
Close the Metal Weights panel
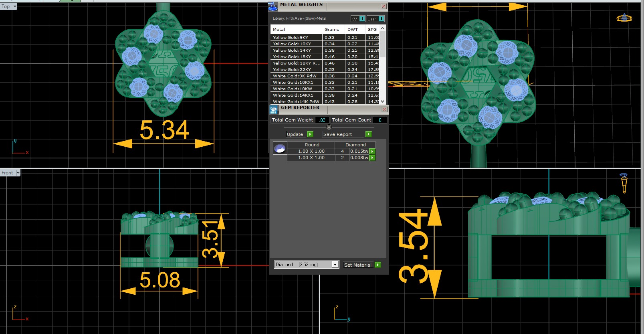tap(384, 6)
